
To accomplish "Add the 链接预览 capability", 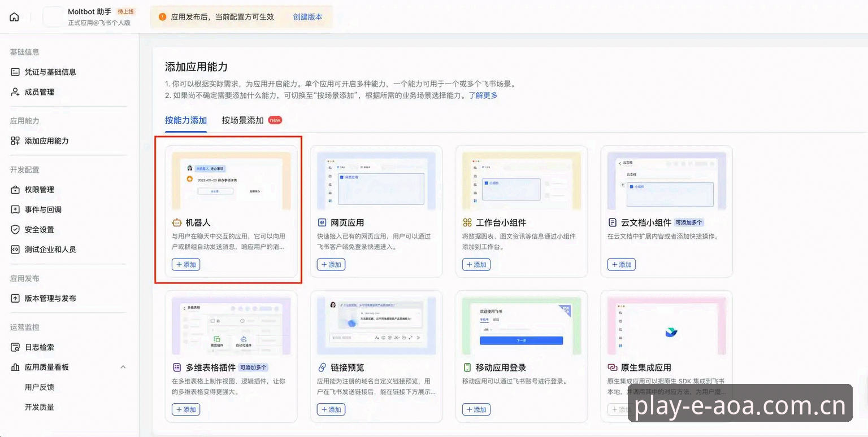I will 331,409.
